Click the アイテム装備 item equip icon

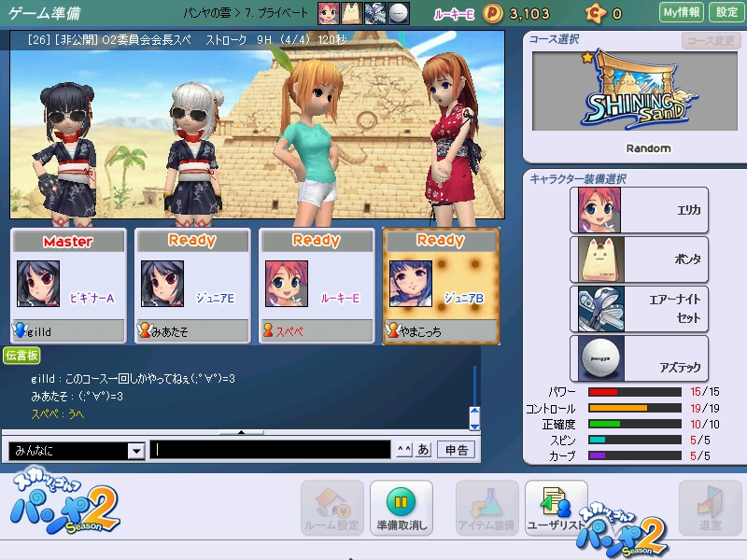click(x=486, y=508)
